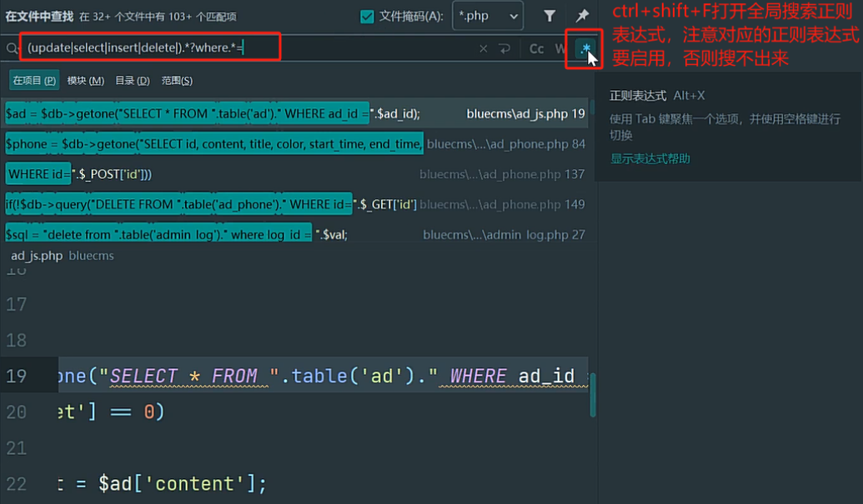
Task: Select the ad_phone.php line 137 result
Action: pyautogui.click(x=295, y=174)
